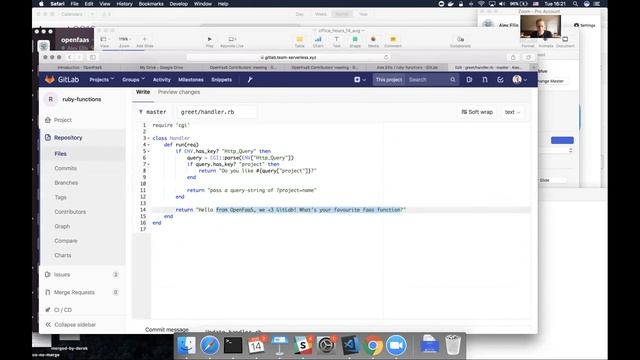Click Safari sidebar toggle button
This screenshot has height=360, width=640.
coord(93,57)
